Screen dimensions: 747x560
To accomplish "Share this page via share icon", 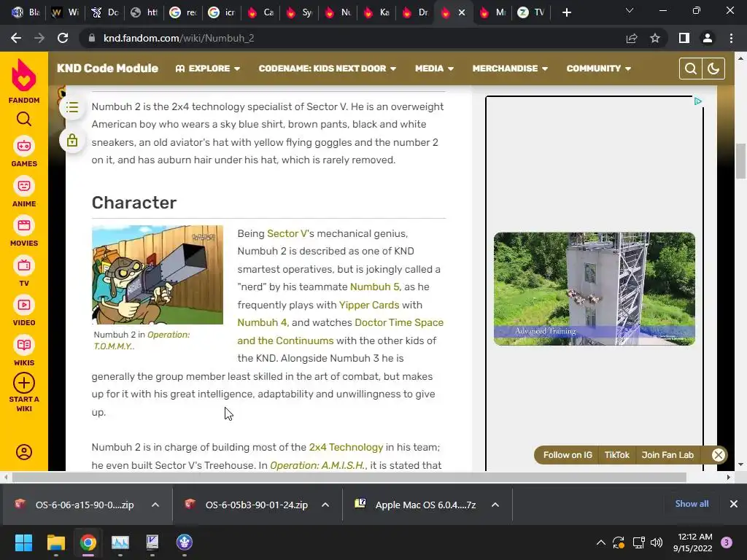I will [x=632, y=38].
